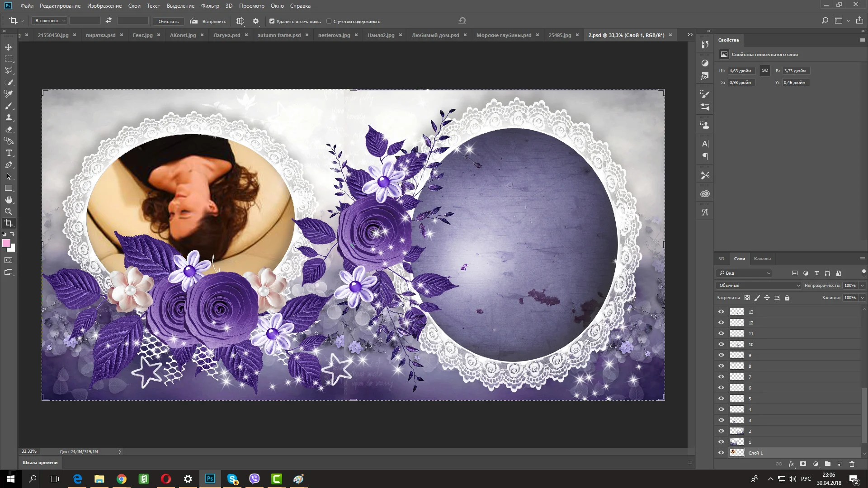Open the 'Обычные' blend mode dropdown
Image resolution: width=868 pixels, height=488 pixels.
point(758,286)
